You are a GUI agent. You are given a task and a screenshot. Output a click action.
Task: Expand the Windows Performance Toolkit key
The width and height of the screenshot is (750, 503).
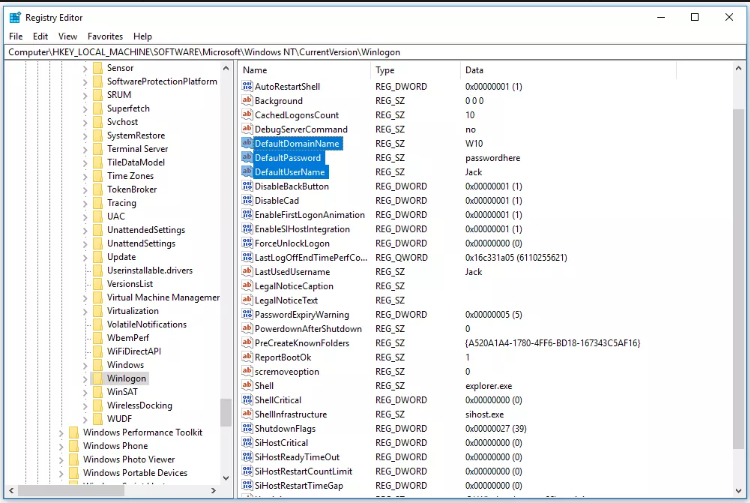[x=61, y=433]
